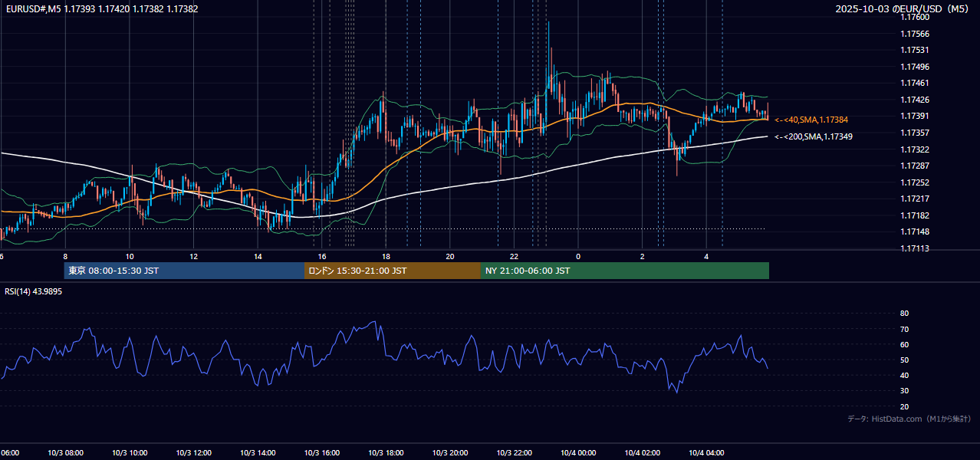Click bottom time axis label 10/3 14:00
This screenshot has width=980, height=460.
pyautogui.click(x=258, y=453)
